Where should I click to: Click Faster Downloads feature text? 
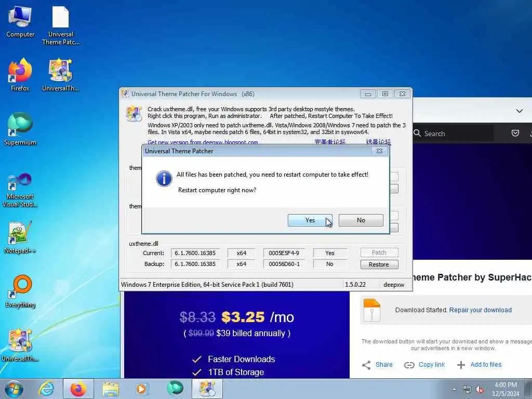pyautogui.click(x=241, y=360)
